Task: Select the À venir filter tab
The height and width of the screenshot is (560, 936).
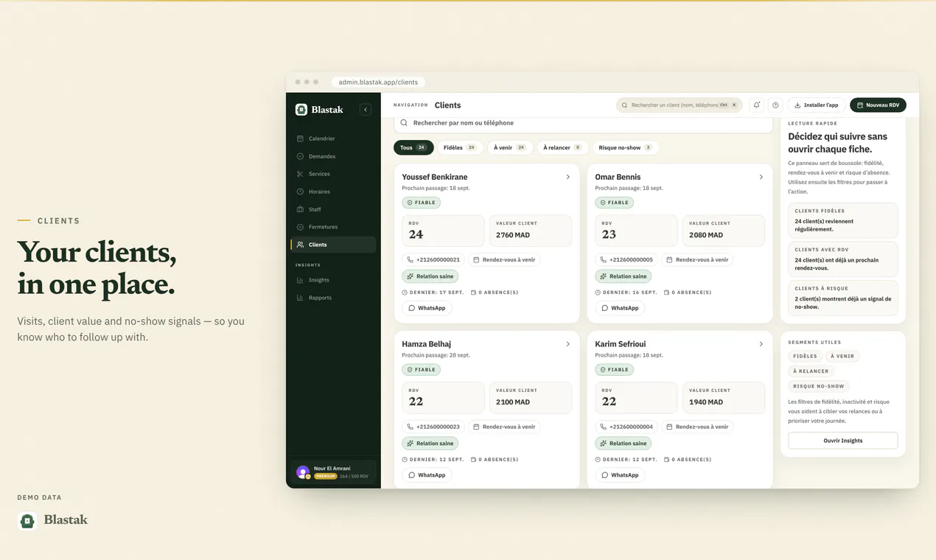Action: point(510,147)
